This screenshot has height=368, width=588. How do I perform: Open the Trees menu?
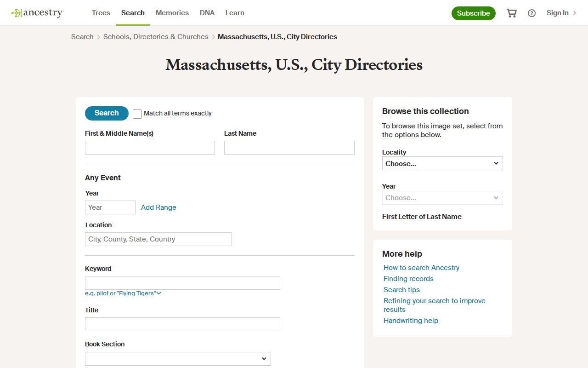pos(101,13)
